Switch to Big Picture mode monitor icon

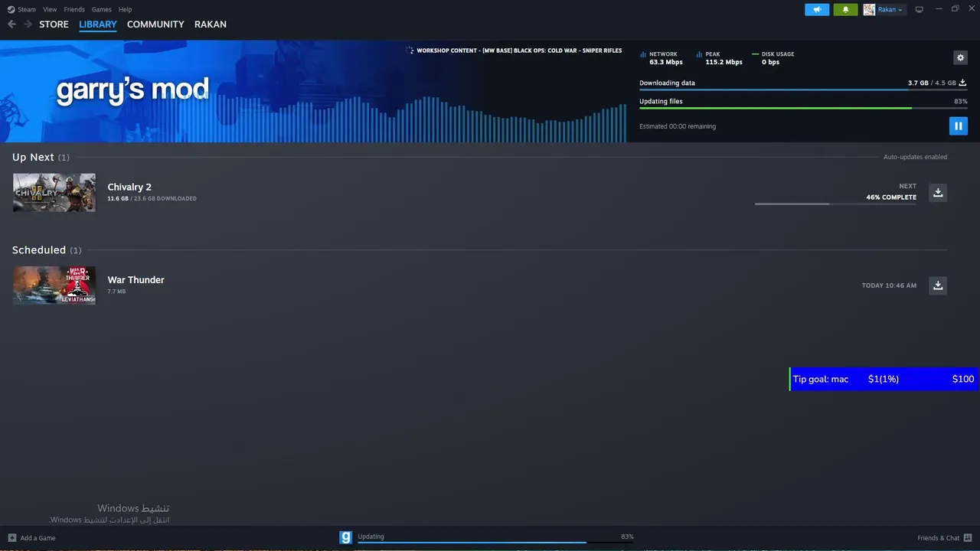920,9
